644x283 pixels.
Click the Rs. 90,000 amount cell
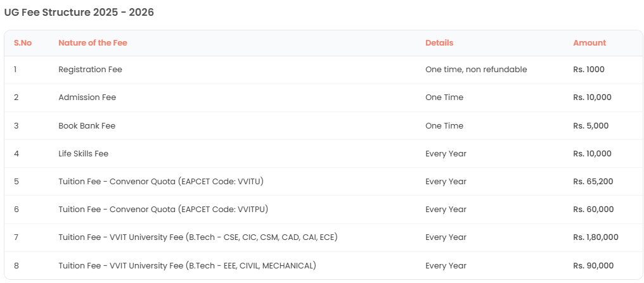pos(593,266)
